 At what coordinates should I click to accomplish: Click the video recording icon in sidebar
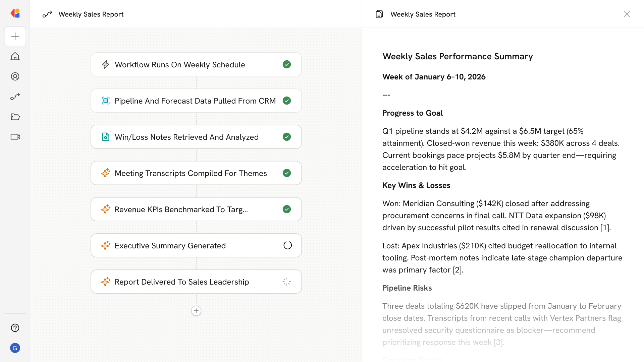click(15, 137)
